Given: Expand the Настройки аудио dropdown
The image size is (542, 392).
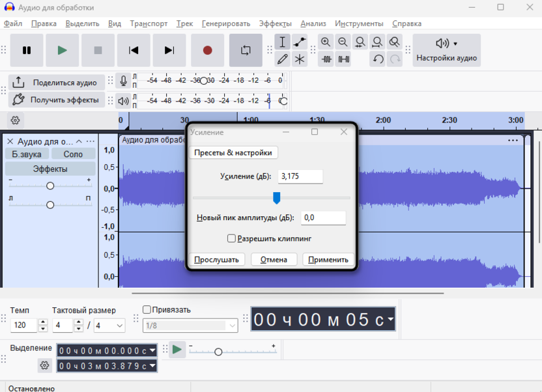Looking at the screenshot, I should pos(447,50).
